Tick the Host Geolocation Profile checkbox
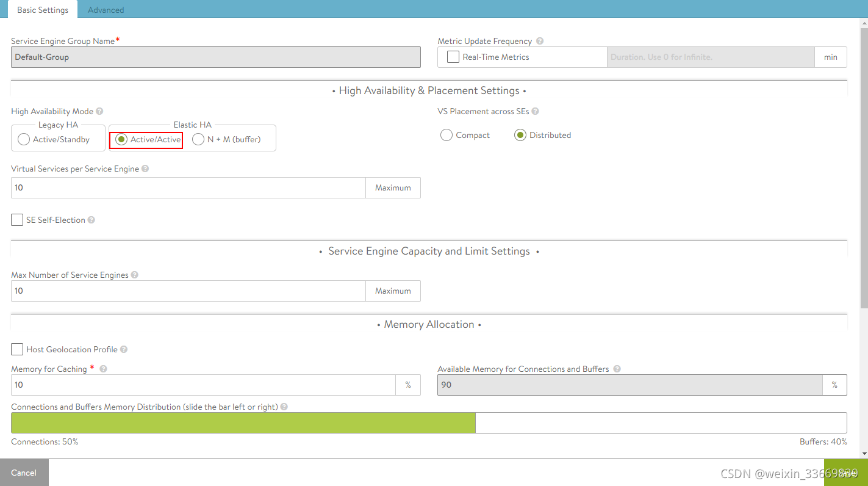 click(17, 349)
